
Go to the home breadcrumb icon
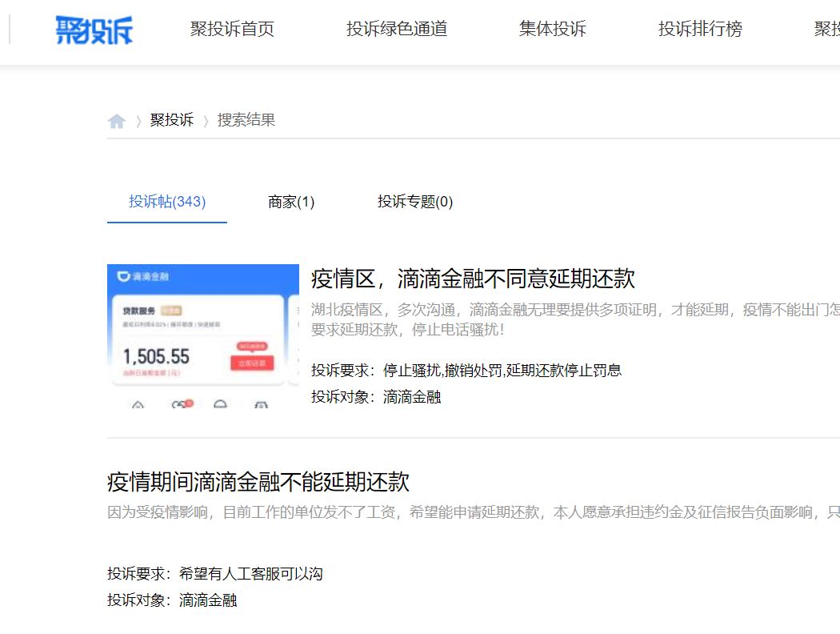117,121
